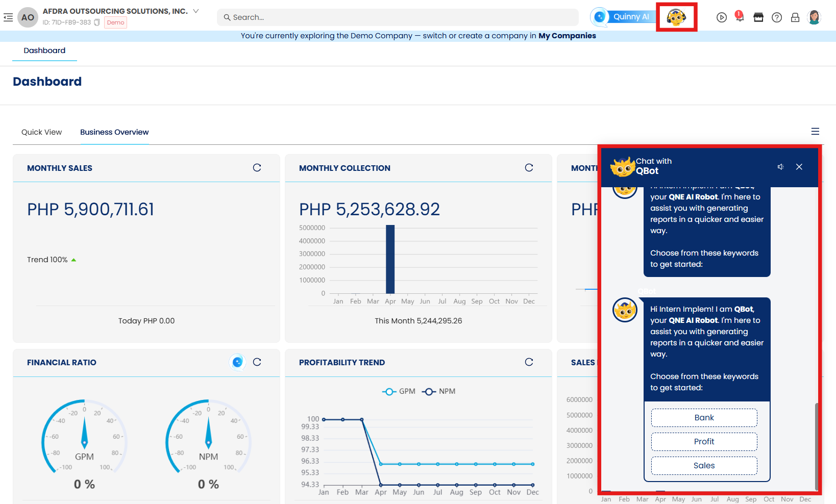The width and height of the screenshot is (836, 504).
Task: Open the user profile avatar
Action: click(814, 17)
